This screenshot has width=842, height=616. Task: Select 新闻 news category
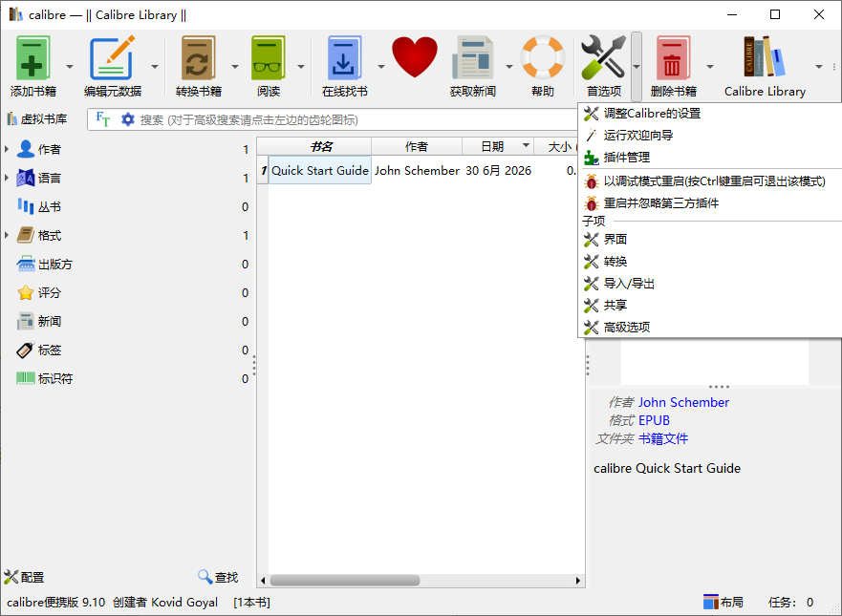[50, 322]
